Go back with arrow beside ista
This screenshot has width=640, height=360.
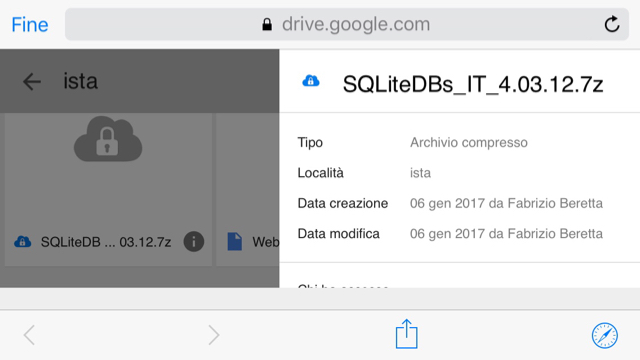pos(32,82)
